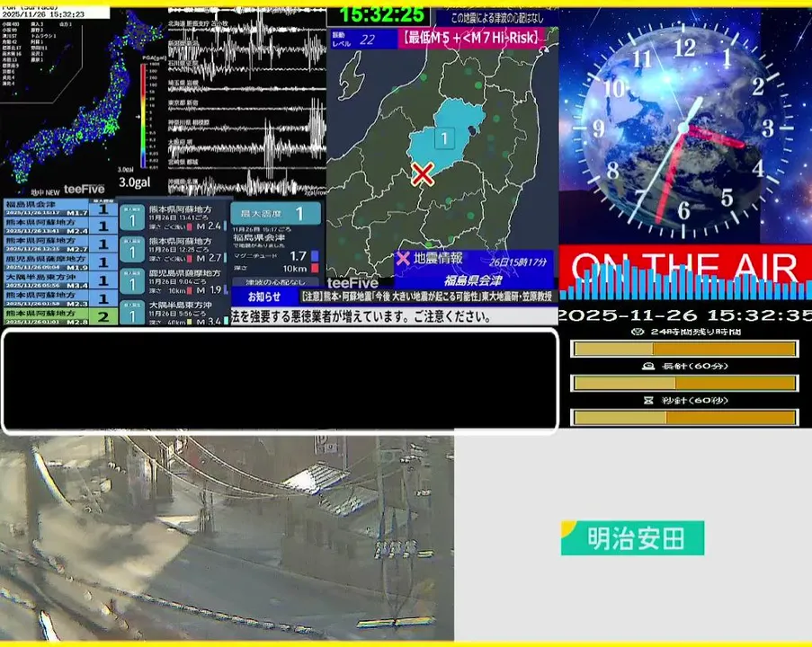Click the 秒針(60秒) progress bar

click(684, 417)
